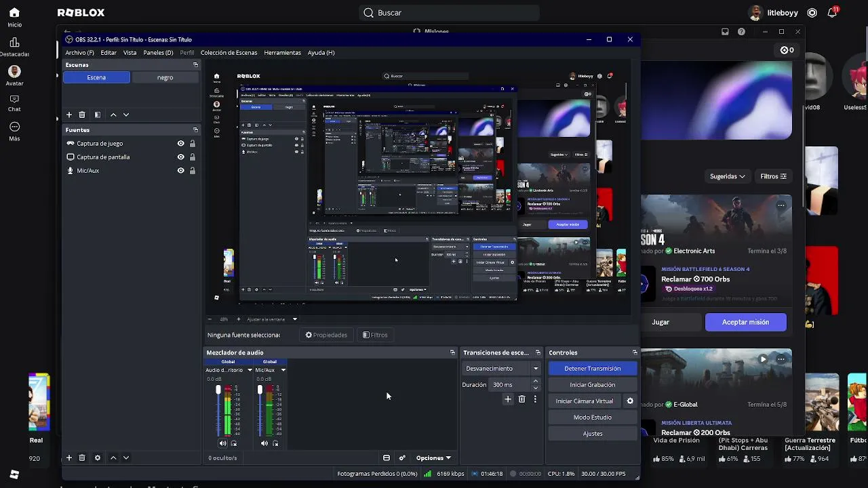Mute the Mic/Aux speaker icon
This screenshot has height=488, width=868.
pyautogui.click(x=264, y=443)
